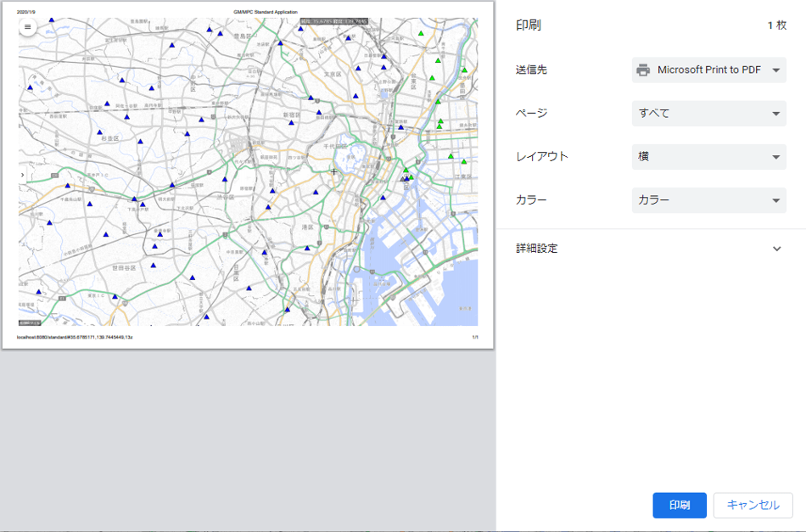Click the 印刷 dialog heading
806x532 pixels.
(x=529, y=25)
